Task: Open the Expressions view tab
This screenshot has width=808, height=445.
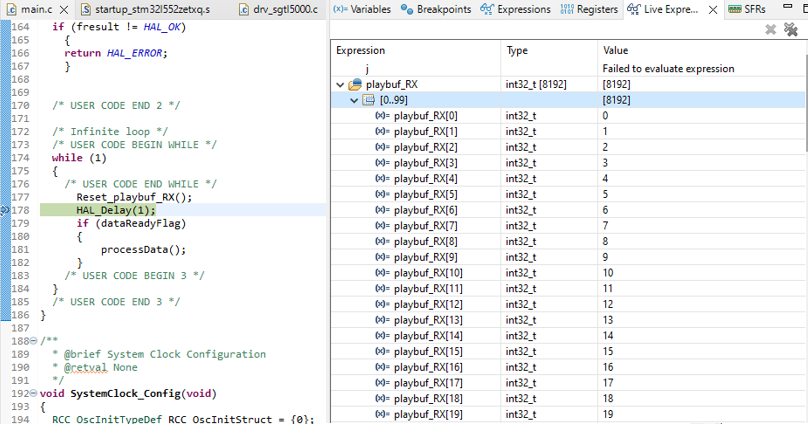Action: coord(515,9)
